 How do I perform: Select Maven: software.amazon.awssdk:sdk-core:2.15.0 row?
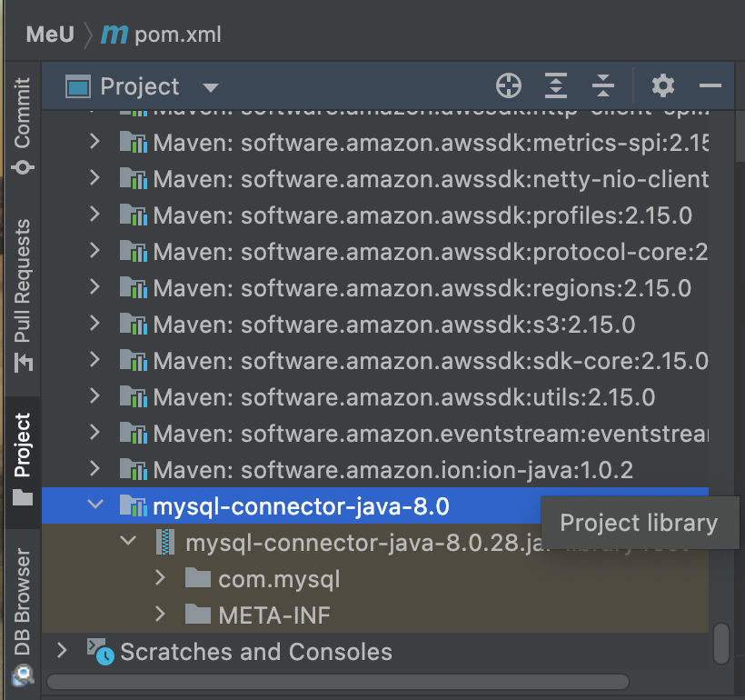point(375,361)
